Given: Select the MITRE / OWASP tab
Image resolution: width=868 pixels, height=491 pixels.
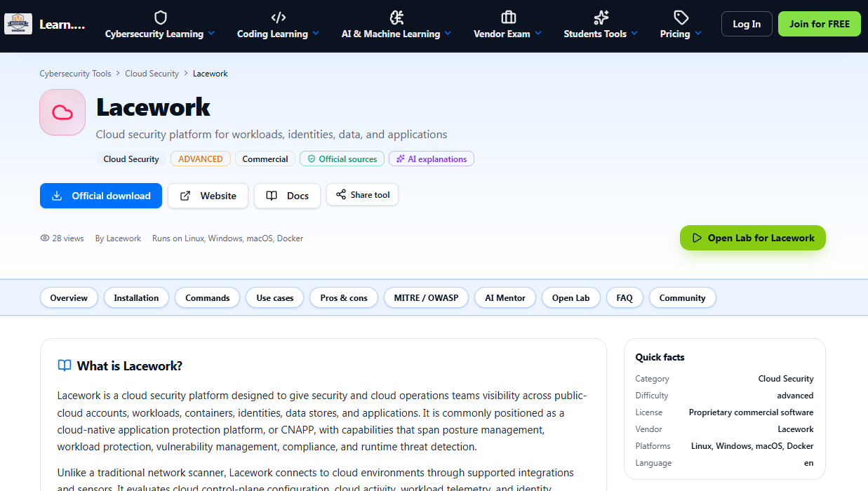Looking at the screenshot, I should pos(426,298).
